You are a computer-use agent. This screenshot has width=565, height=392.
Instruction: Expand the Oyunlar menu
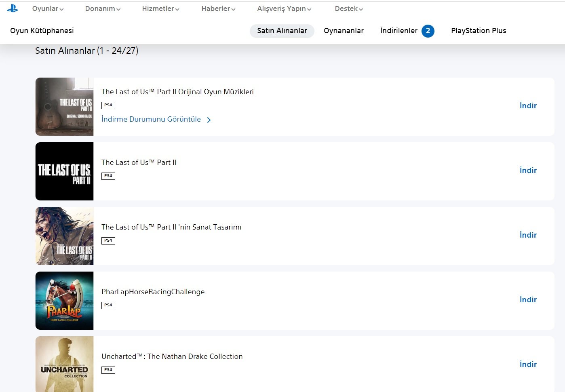pos(48,8)
